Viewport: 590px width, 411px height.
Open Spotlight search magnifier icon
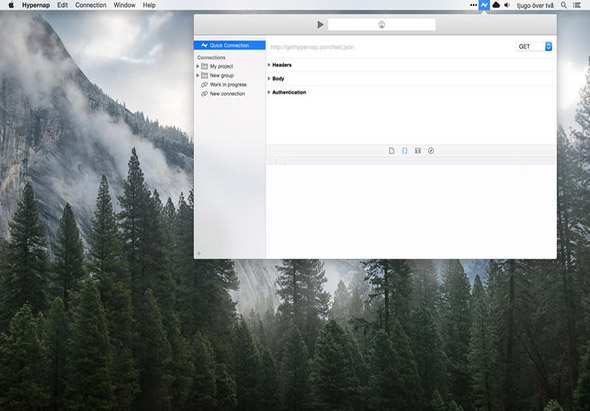(564, 5)
